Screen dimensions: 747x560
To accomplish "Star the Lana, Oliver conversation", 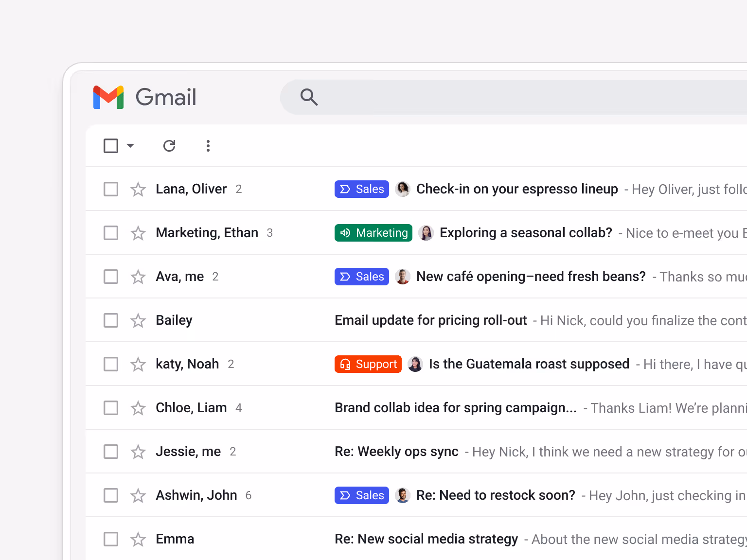I will (138, 189).
